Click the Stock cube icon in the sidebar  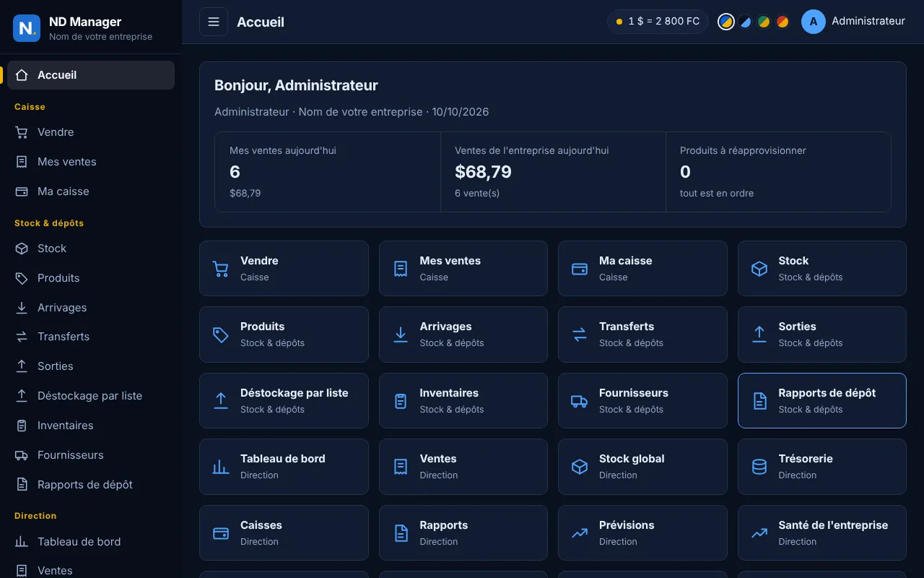pyautogui.click(x=22, y=249)
